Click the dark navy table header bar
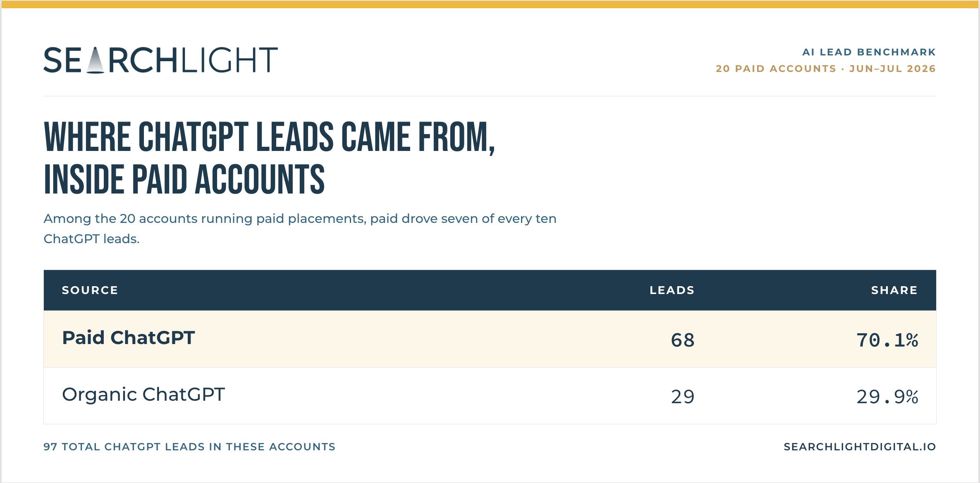 490,290
